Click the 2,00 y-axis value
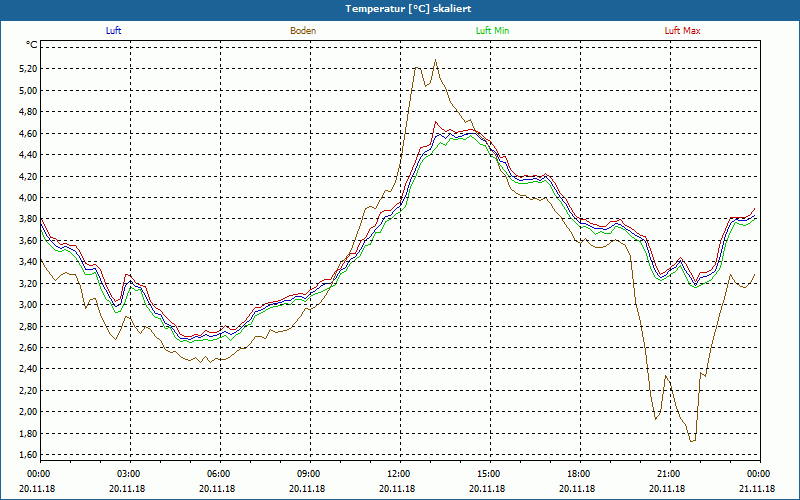The width and height of the screenshot is (800, 500). (x=29, y=412)
